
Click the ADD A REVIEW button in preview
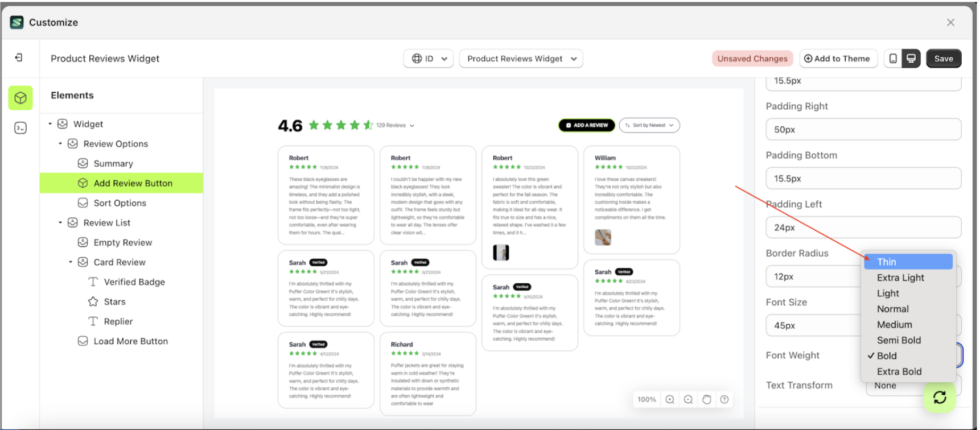pos(587,125)
